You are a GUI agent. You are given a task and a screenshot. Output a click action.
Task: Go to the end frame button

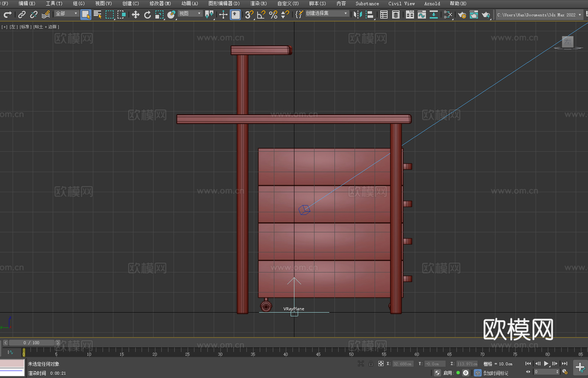tap(564, 364)
